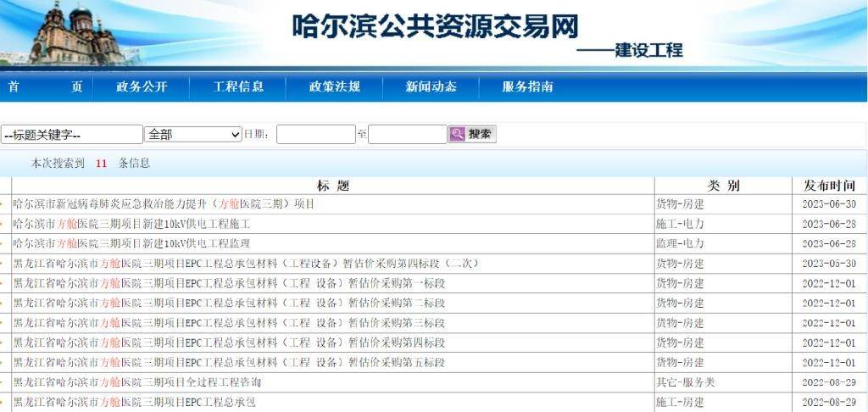Click the 哈尔滨公共资源交易网 banner title

coord(436,26)
